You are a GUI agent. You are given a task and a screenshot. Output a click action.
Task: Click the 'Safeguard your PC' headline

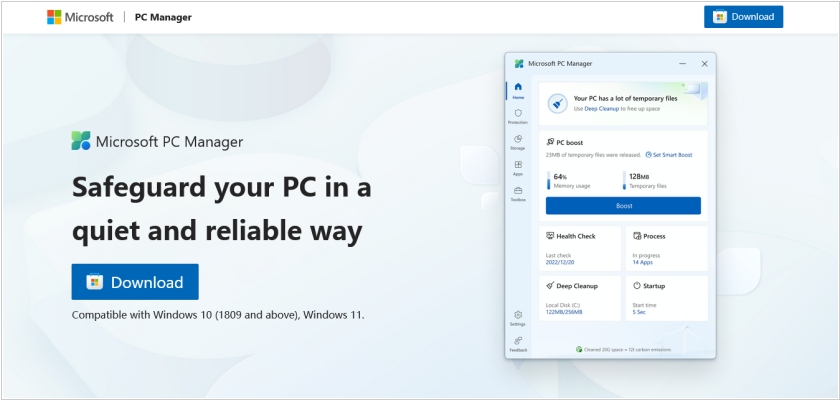click(x=222, y=209)
